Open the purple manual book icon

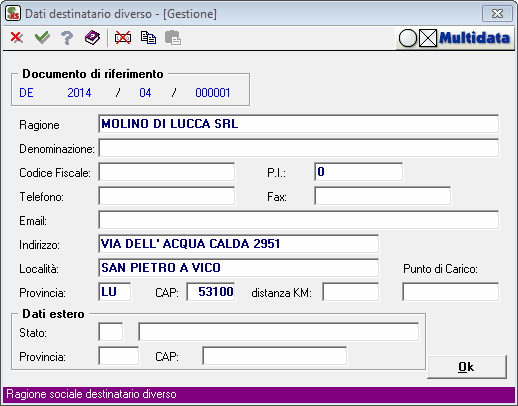pyautogui.click(x=92, y=38)
